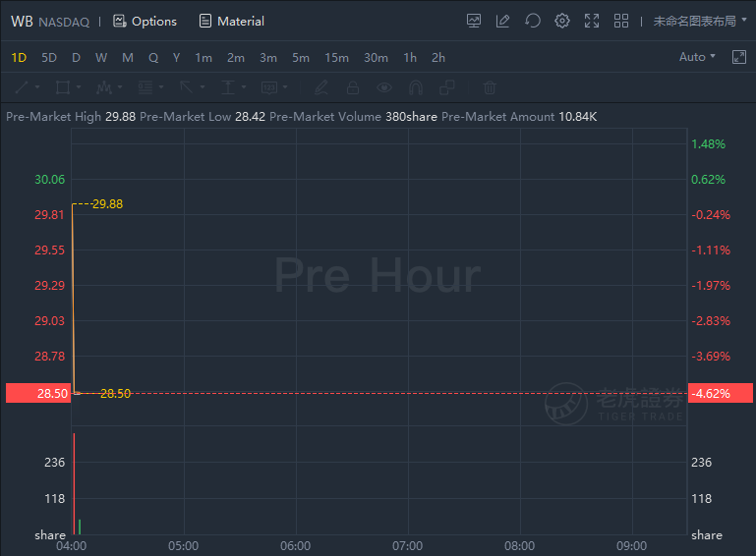Click the brush pencil drawing icon
The image size is (756, 556).
(321, 87)
